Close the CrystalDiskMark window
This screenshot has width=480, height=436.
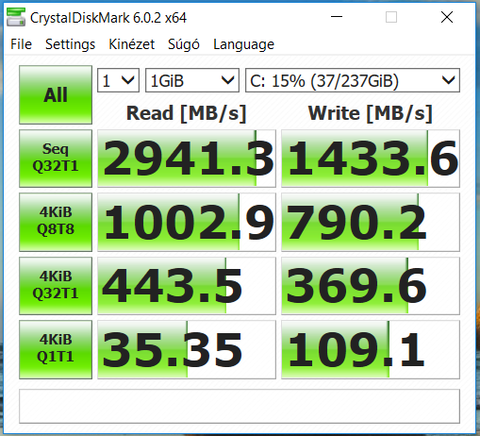pos(447,17)
